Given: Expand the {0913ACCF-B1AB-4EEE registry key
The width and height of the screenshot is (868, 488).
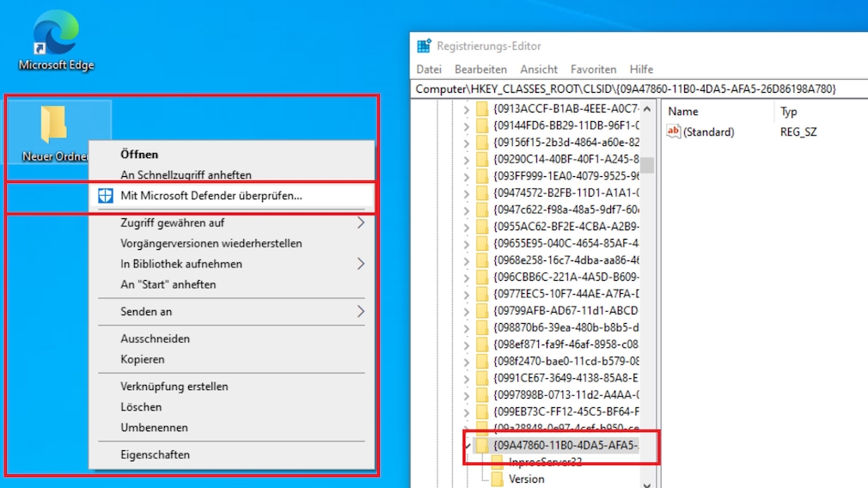Looking at the screenshot, I should coord(466,110).
